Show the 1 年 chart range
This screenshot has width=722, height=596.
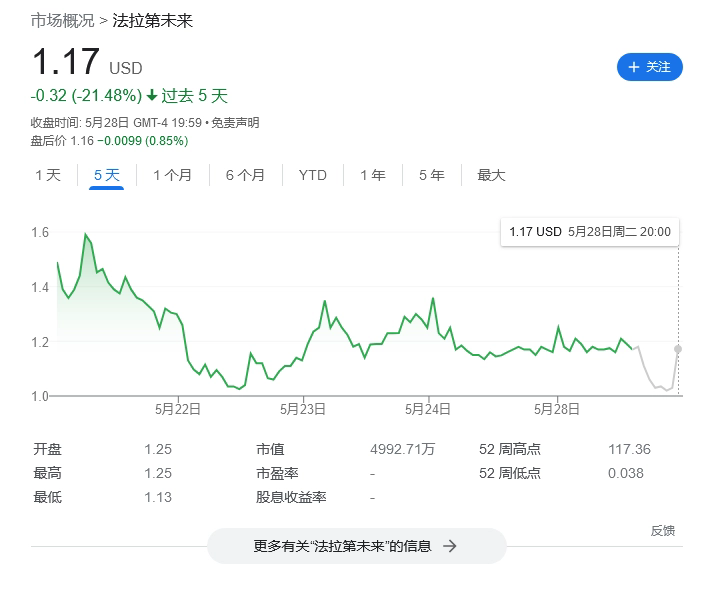[x=372, y=175]
